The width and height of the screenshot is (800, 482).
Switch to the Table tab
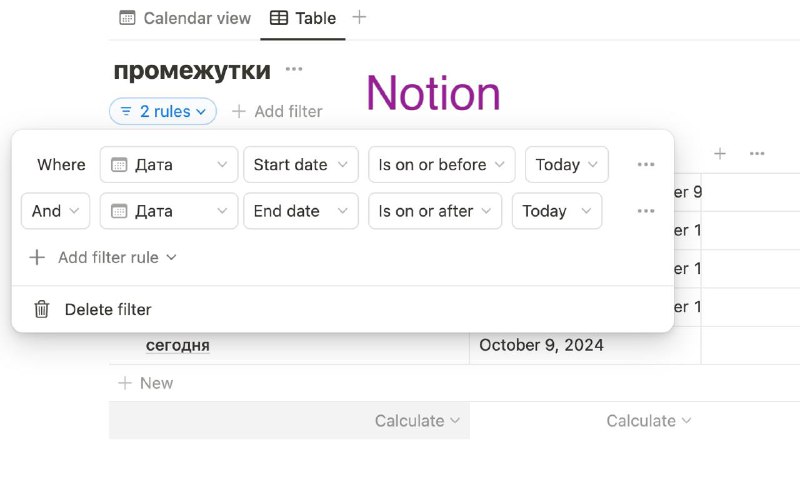click(303, 18)
